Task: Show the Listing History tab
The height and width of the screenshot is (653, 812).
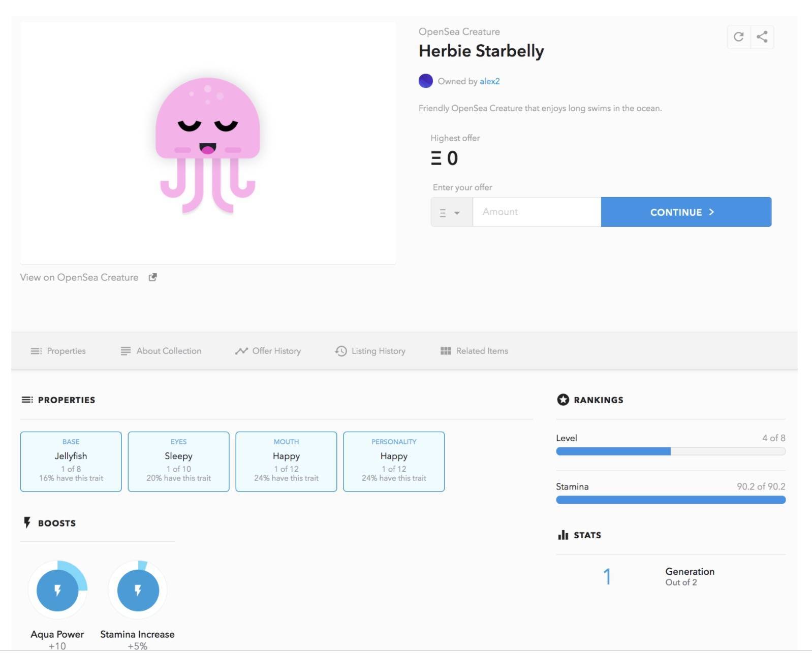Action: coord(370,351)
